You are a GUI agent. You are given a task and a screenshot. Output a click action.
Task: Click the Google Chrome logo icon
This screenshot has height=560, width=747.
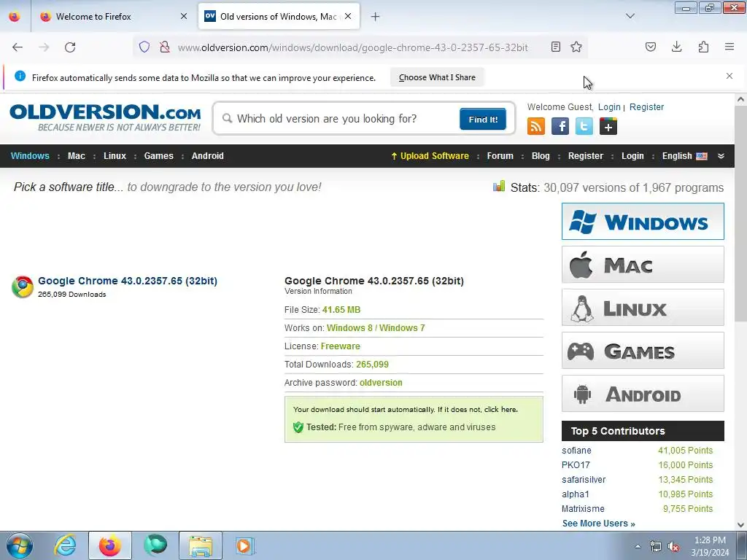pyautogui.click(x=23, y=287)
